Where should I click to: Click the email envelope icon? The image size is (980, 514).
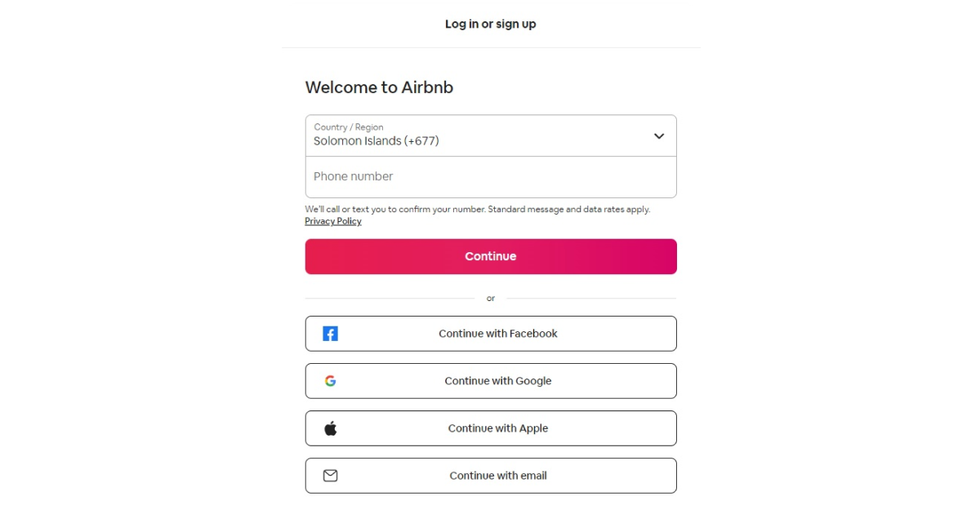point(330,476)
